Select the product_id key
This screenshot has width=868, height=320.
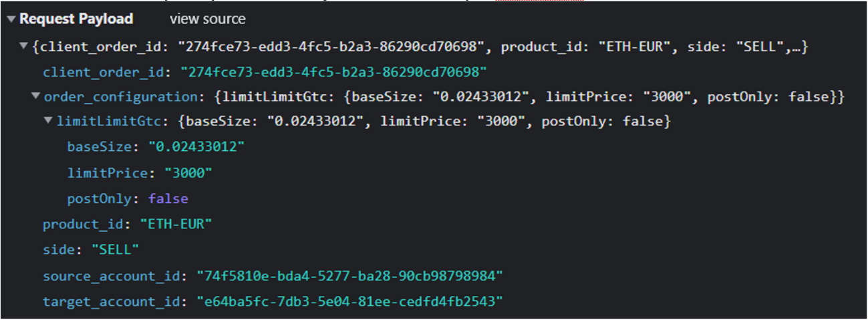tap(87, 224)
